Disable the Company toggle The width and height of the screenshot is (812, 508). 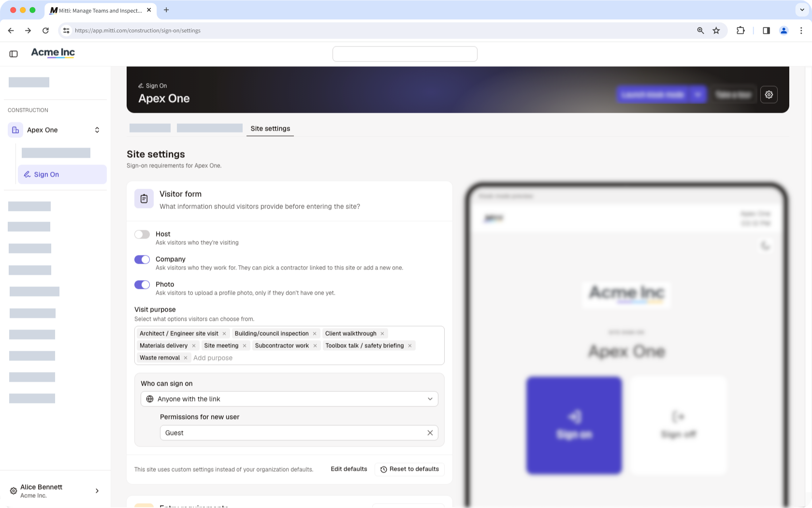click(x=142, y=260)
